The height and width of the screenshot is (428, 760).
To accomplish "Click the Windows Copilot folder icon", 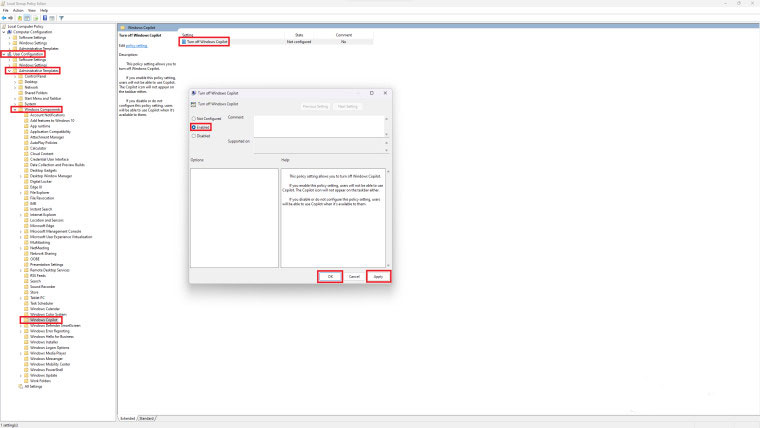I will tap(26, 320).
